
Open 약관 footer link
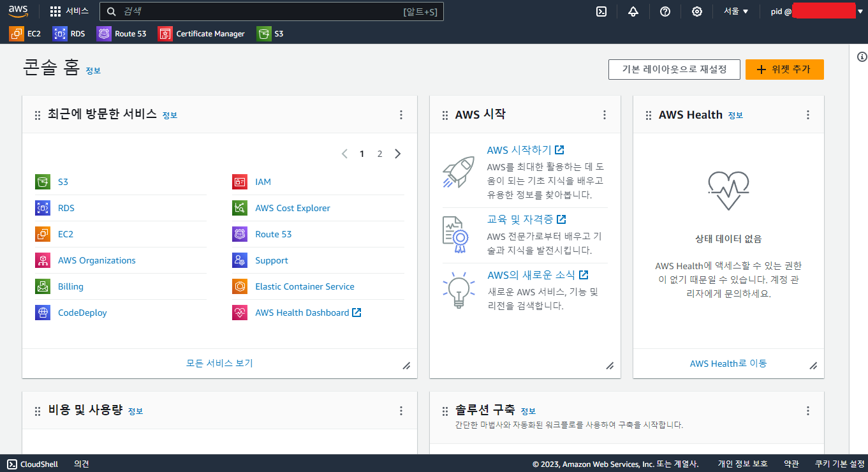pos(791,464)
